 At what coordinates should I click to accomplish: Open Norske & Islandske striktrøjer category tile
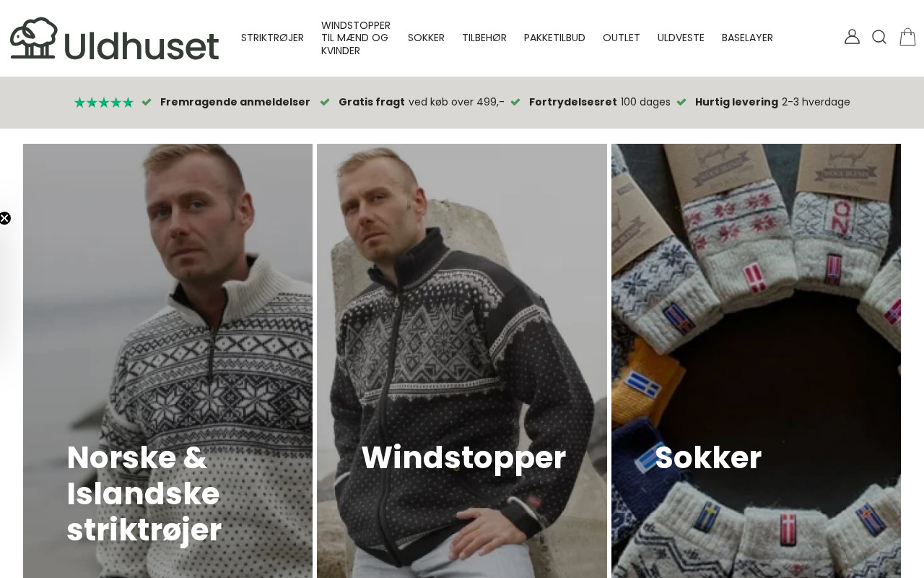pos(167,361)
